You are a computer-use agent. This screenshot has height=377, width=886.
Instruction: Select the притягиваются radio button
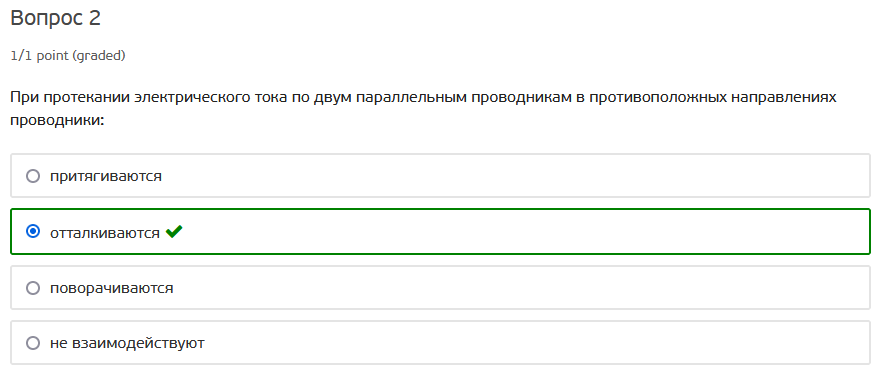coord(33,176)
